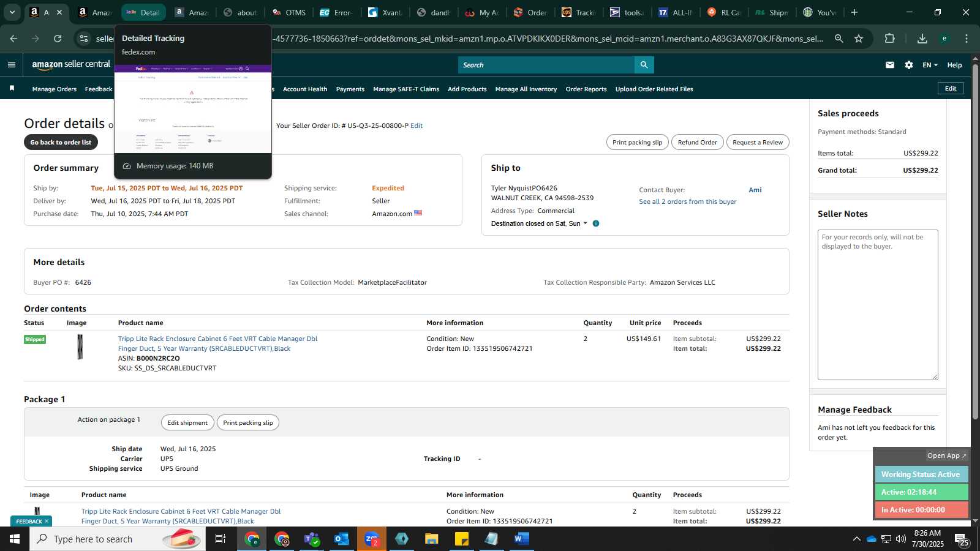Click the Windows taskbar search box

click(x=116, y=539)
